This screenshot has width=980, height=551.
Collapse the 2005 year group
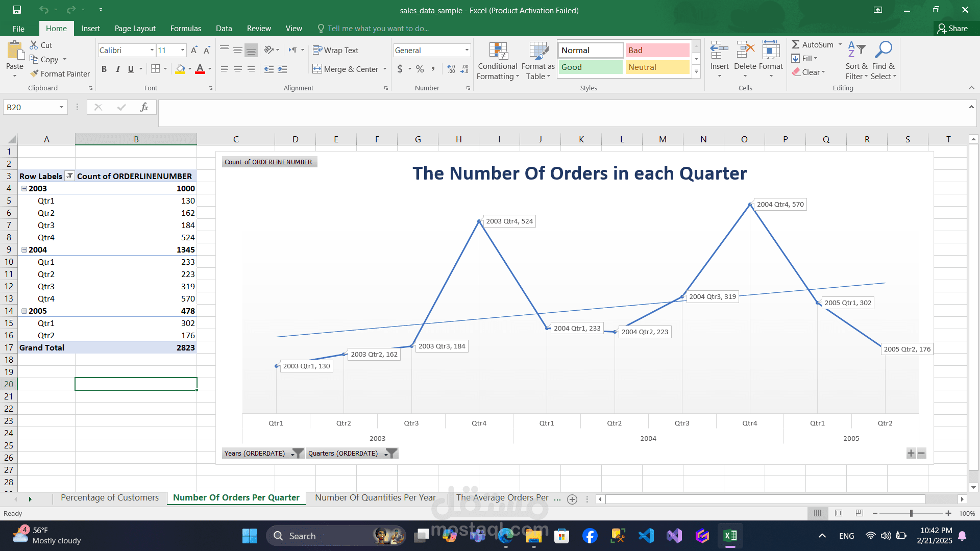point(24,311)
